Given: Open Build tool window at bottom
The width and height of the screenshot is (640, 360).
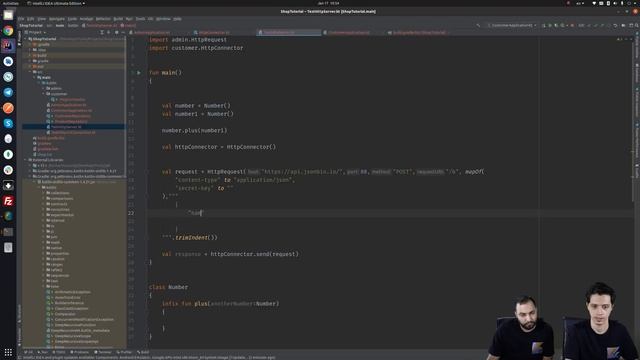Looking at the screenshot, I should coord(143,352).
